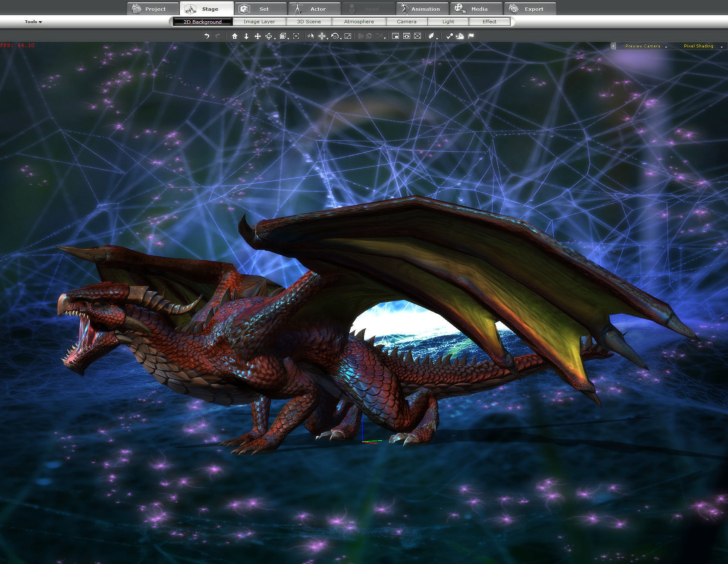Select the 2D Background sub-tab
728x564 pixels.
click(x=203, y=22)
